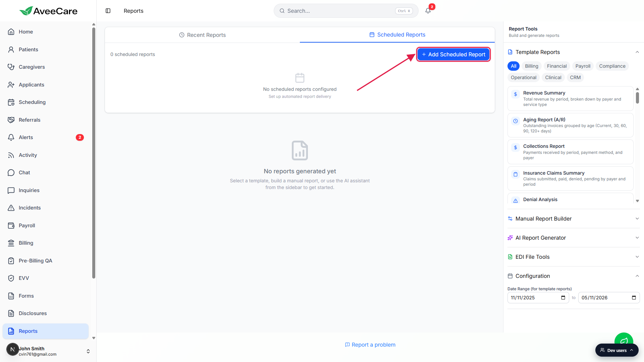Click the start date 11/11/2025 field
644x362 pixels.
click(538, 298)
